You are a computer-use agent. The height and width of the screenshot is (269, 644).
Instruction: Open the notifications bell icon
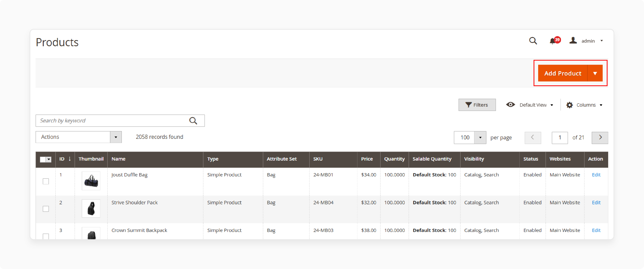(553, 41)
